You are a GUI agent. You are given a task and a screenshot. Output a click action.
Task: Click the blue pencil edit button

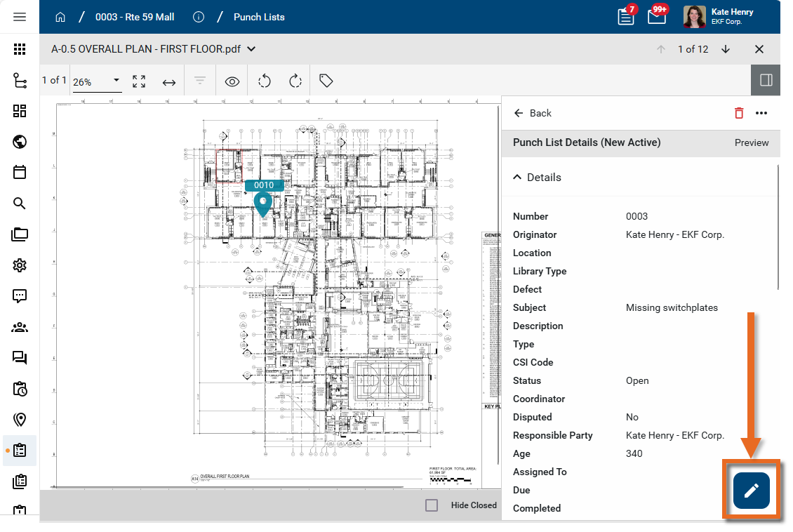(x=751, y=491)
